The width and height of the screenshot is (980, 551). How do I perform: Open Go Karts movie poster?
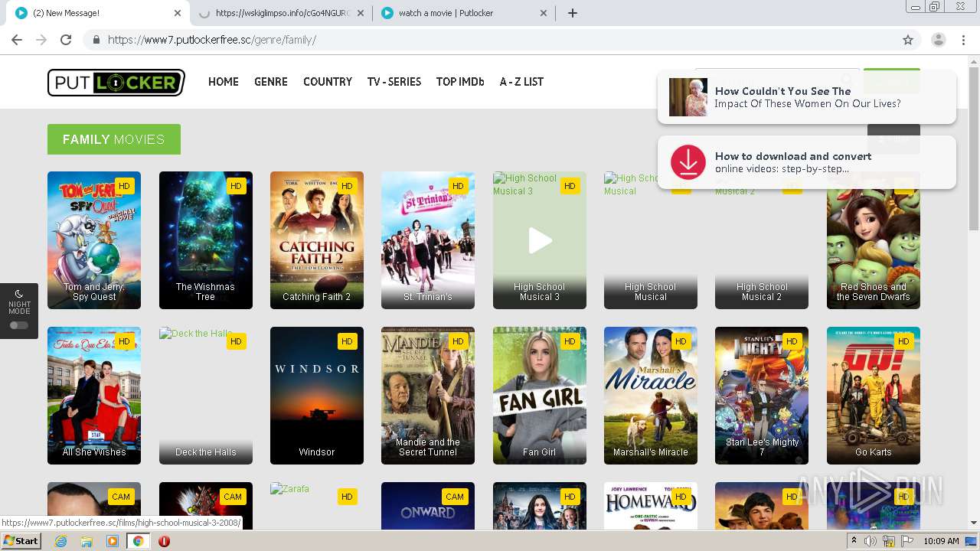click(874, 396)
